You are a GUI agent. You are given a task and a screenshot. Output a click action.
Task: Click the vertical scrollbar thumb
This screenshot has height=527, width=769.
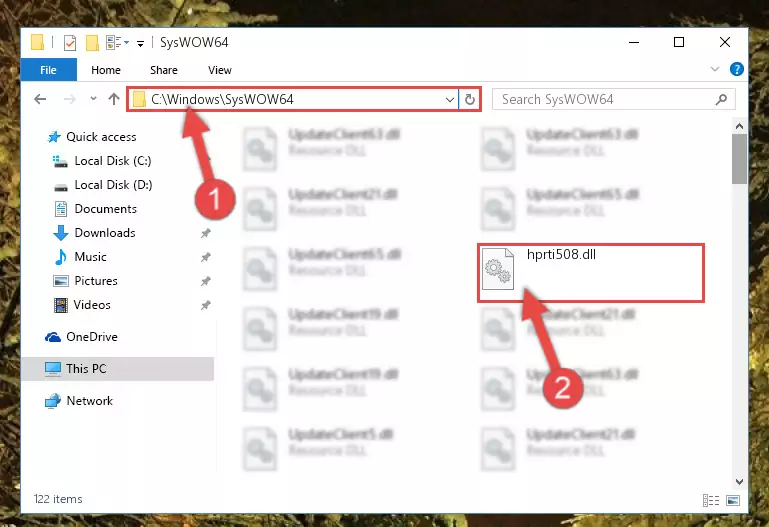point(739,159)
